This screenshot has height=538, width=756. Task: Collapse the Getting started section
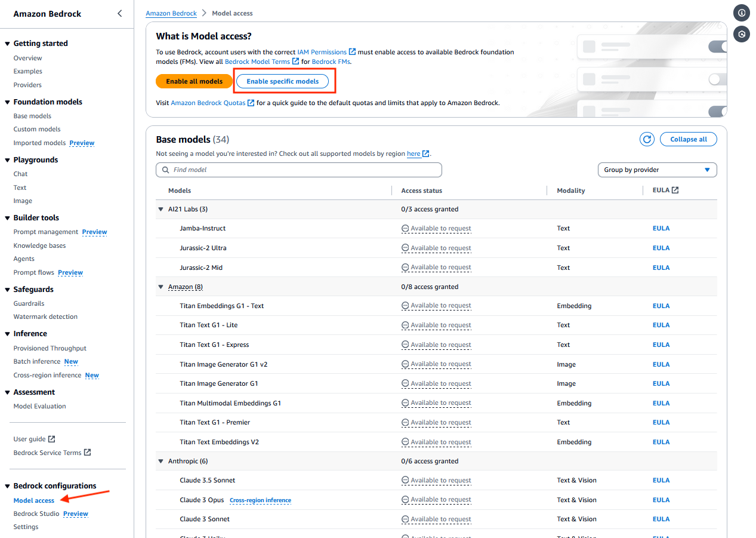[x=7, y=44]
